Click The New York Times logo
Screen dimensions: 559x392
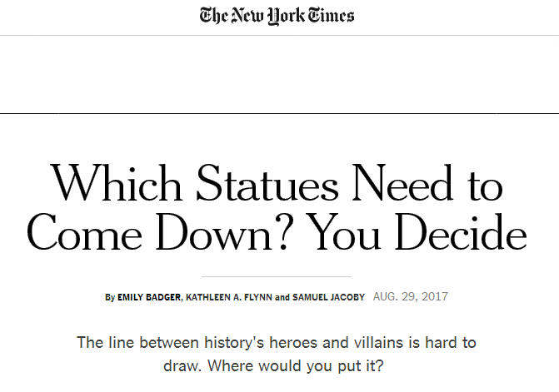pyautogui.click(x=277, y=16)
